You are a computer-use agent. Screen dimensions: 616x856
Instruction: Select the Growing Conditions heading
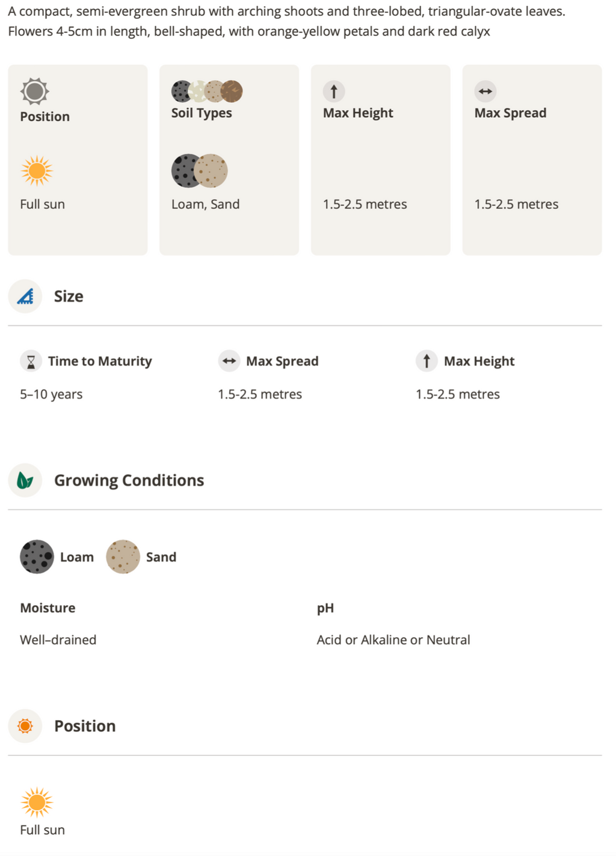coord(129,480)
